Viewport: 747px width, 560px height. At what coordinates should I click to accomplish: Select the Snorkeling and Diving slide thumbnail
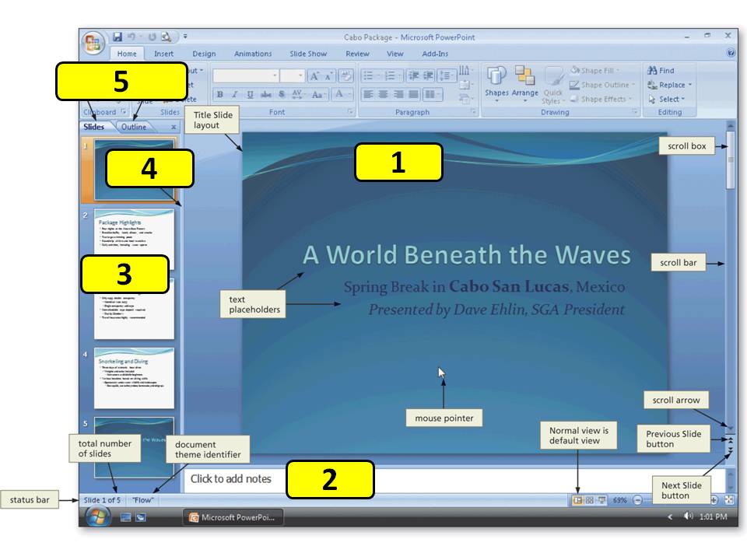coord(134,378)
